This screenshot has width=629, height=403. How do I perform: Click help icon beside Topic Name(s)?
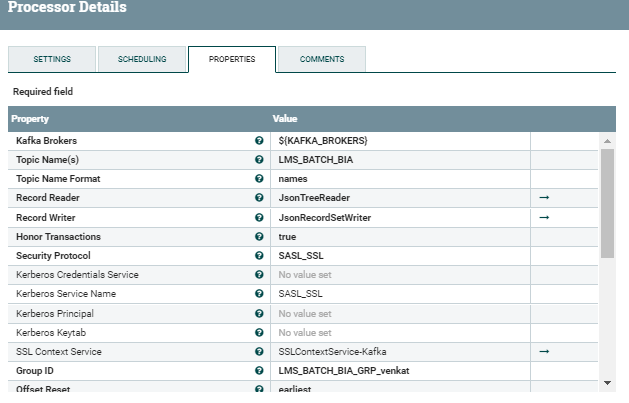[259, 160]
